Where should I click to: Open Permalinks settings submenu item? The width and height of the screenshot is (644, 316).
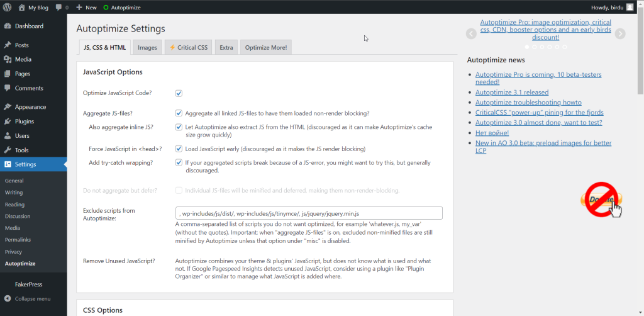click(18, 240)
